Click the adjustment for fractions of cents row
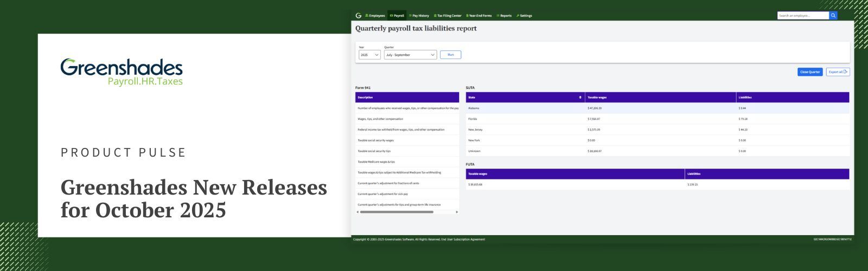This screenshot has height=271, width=868. coord(407,183)
